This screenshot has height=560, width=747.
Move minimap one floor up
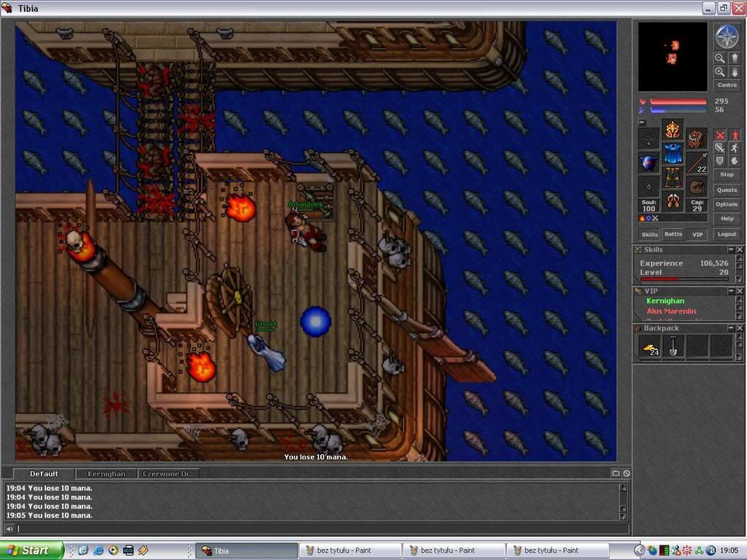[x=734, y=58]
